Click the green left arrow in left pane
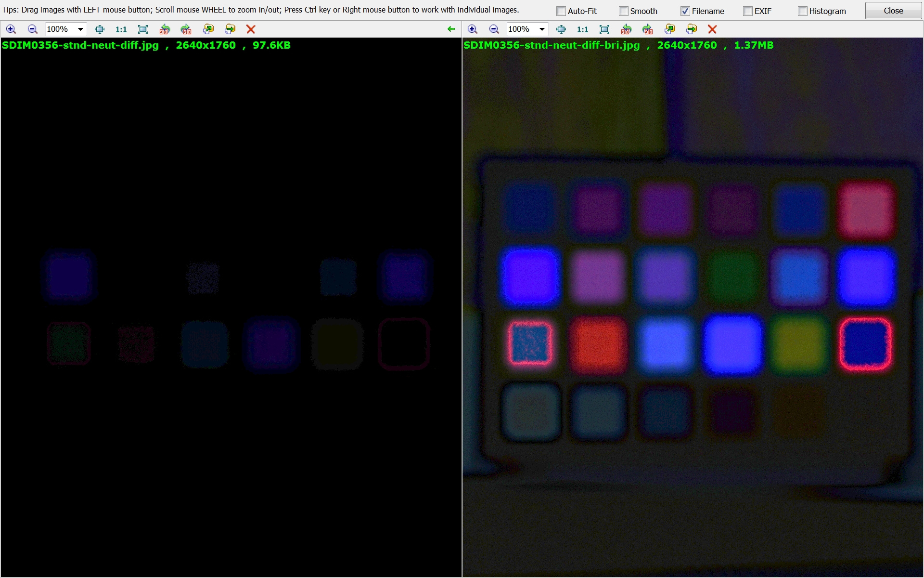The height and width of the screenshot is (578, 924). (x=451, y=29)
